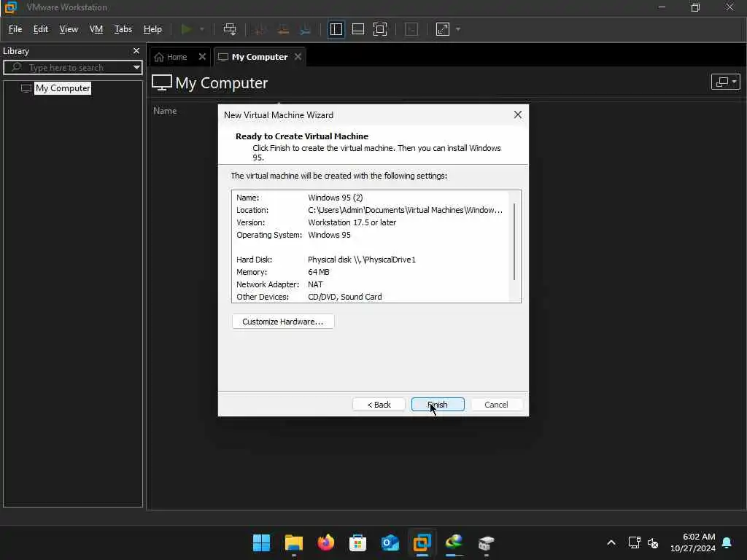This screenshot has width=747, height=560.
Task: Open the stretch options dropdown arrow
Action: click(458, 29)
